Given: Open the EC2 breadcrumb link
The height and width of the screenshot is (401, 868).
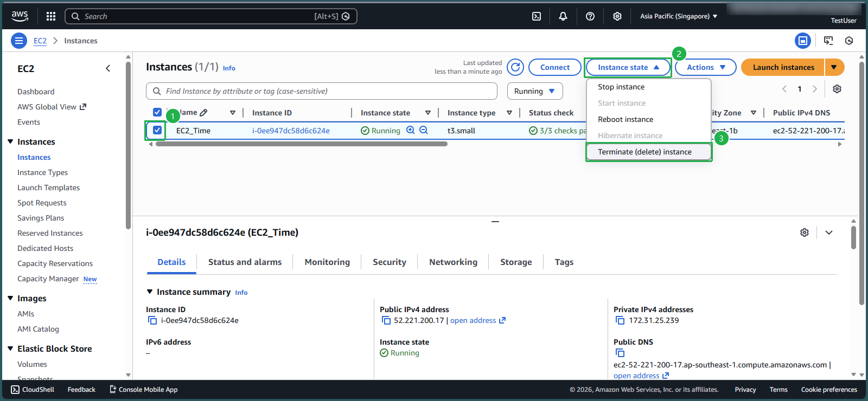Looking at the screenshot, I should 40,41.
